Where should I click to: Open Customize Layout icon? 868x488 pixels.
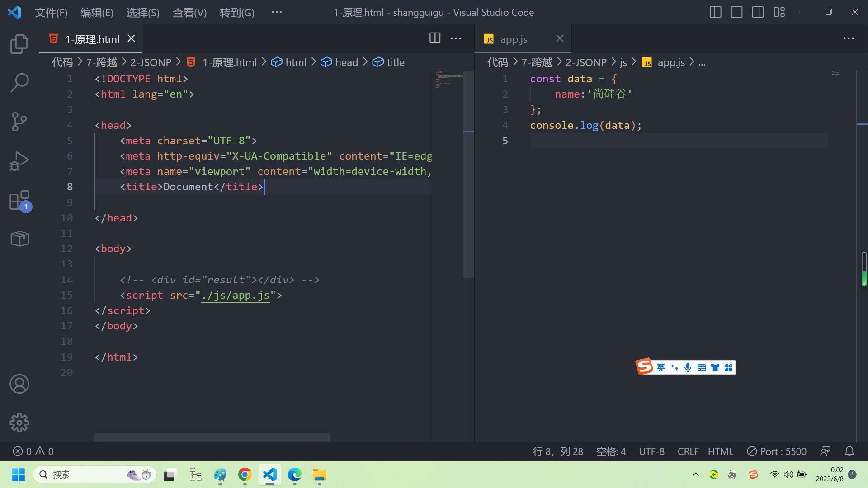779,12
